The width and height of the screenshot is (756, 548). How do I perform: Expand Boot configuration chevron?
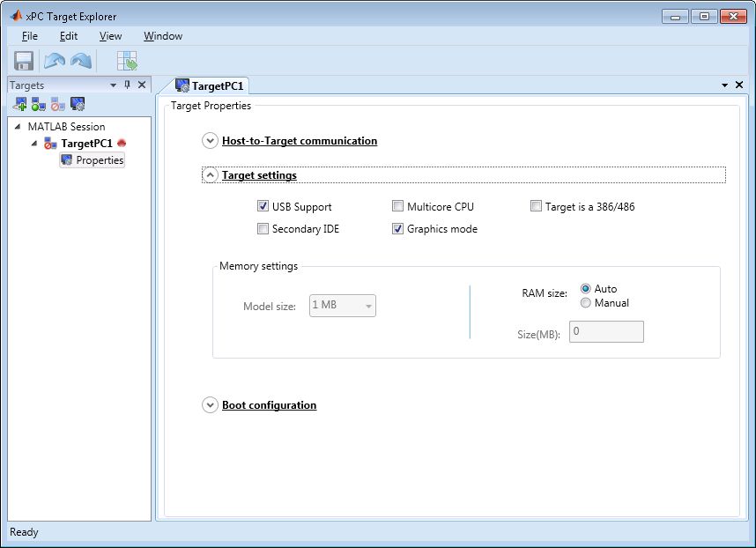coord(210,405)
